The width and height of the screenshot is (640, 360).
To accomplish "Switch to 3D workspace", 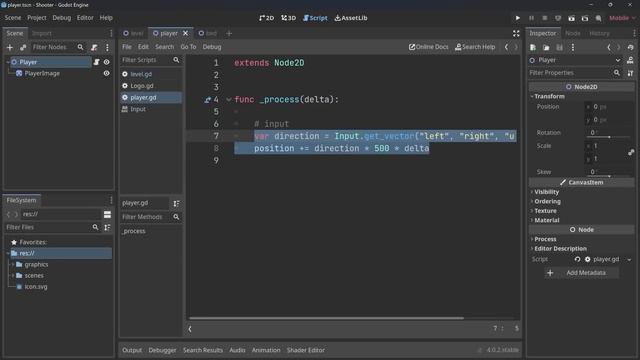I will [288, 18].
